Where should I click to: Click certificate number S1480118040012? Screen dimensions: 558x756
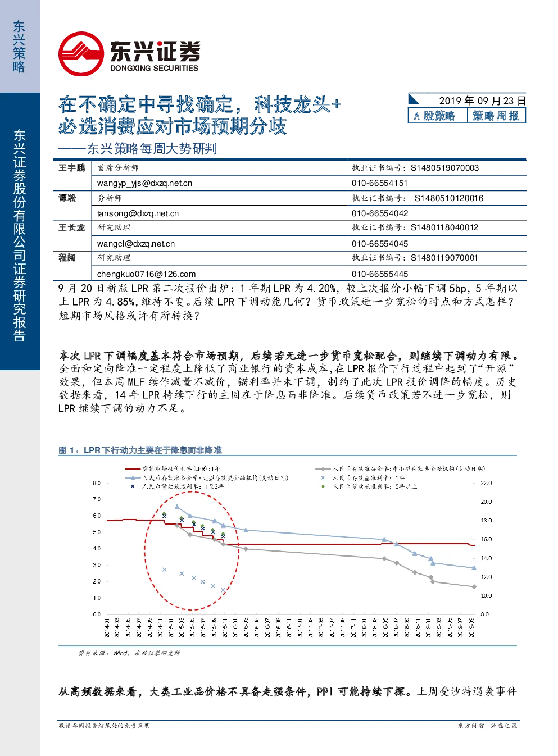click(x=444, y=227)
